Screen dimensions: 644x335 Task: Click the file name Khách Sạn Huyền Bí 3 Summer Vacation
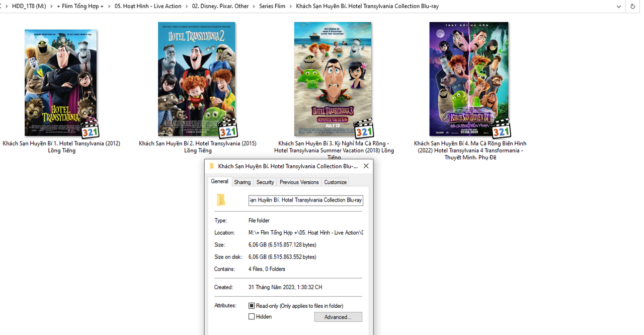pyautogui.click(x=334, y=151)
